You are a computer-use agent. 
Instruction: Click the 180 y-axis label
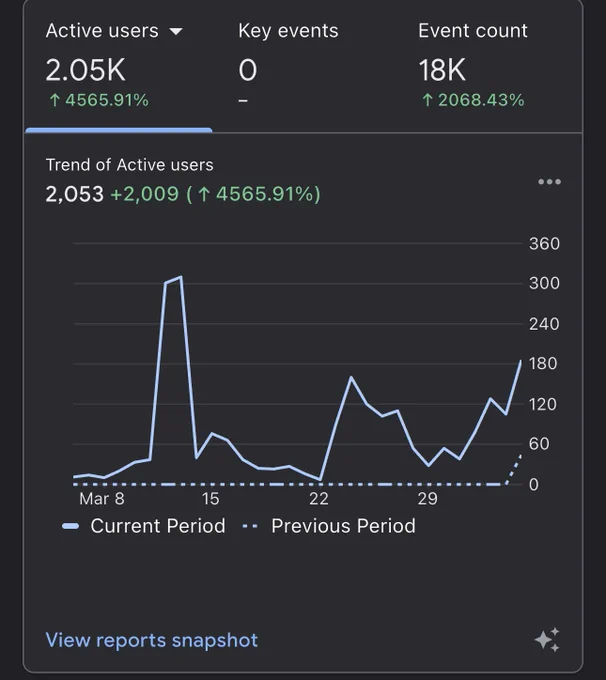pyautogui.click(x=543, y=364)
